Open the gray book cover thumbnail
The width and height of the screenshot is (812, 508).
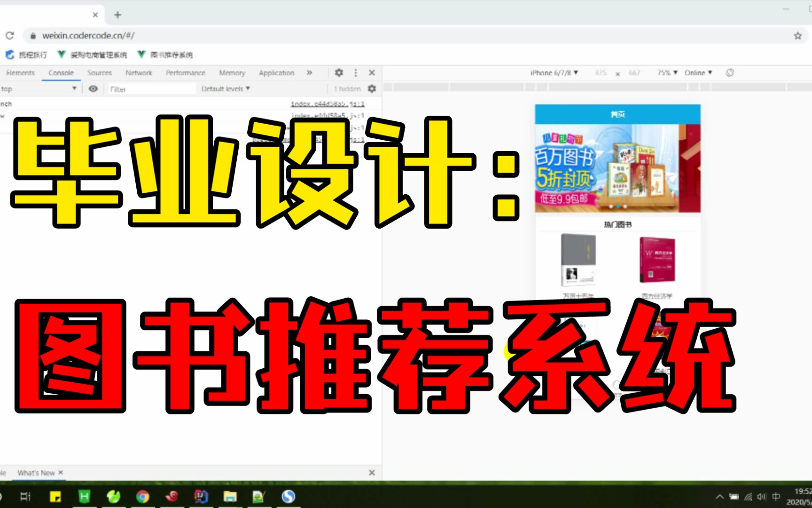[x=578, y=260]
